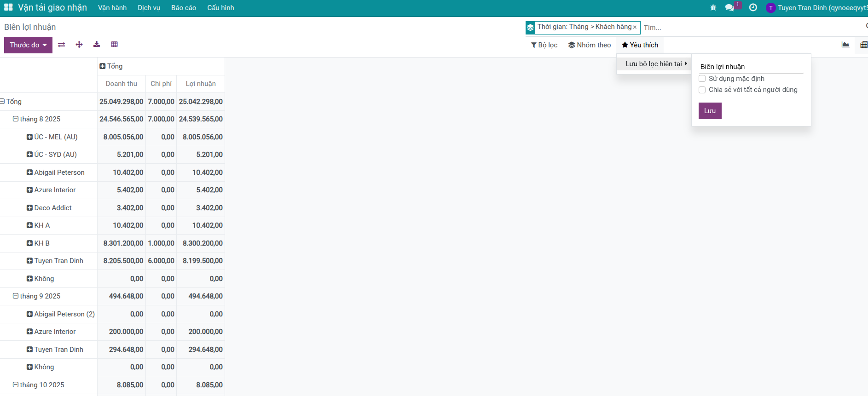Open the apps grid menu icon
Screen dimensions: 868x396
click(8, 7)
